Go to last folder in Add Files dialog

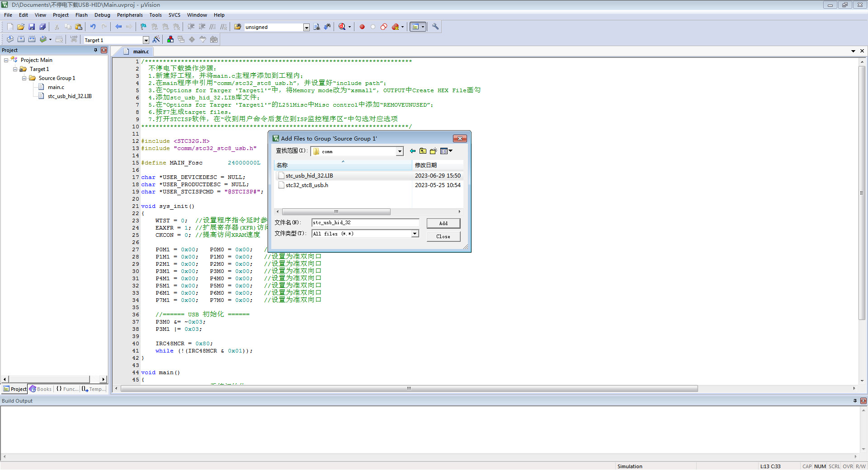(412, 151)
